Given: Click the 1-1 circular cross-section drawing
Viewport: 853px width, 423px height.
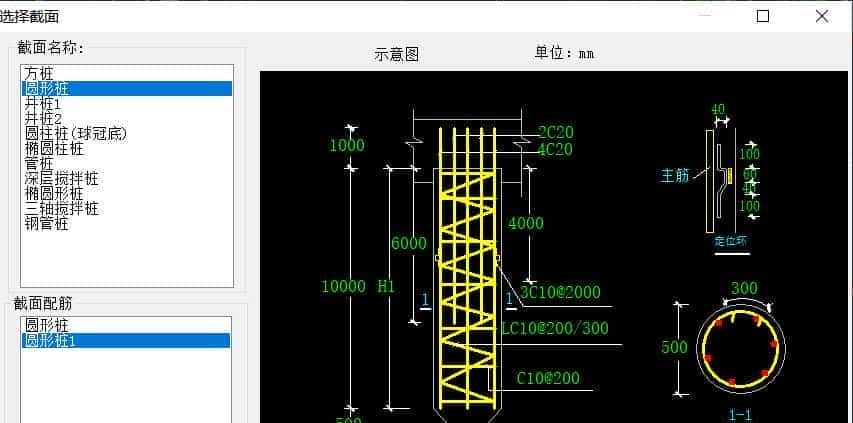Looking at the screenshot, I should point(741,346).
